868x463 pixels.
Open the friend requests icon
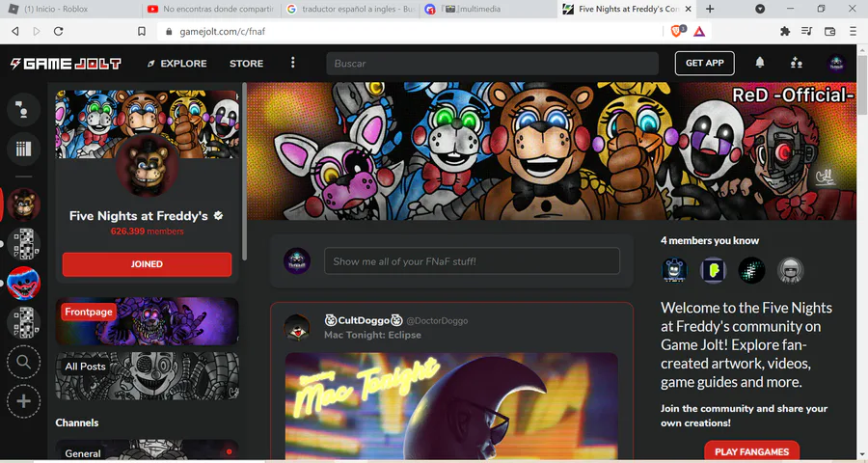796,63
